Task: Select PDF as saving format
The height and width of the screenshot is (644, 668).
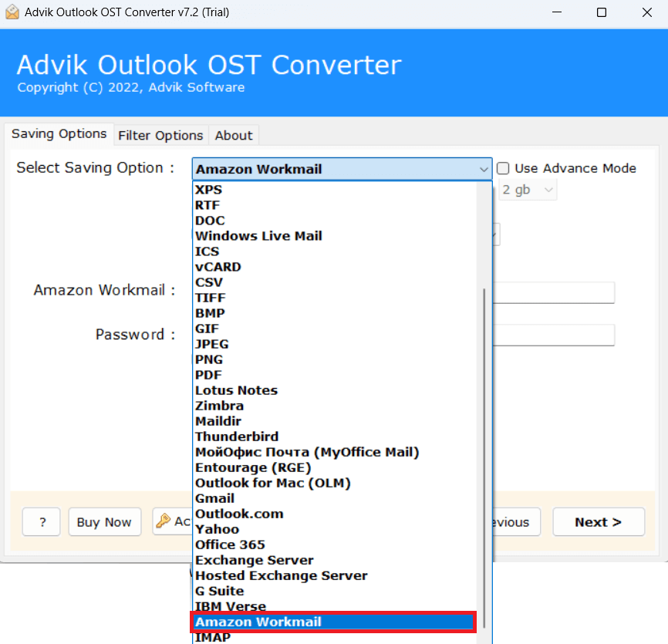Action: tap(335, 375)
